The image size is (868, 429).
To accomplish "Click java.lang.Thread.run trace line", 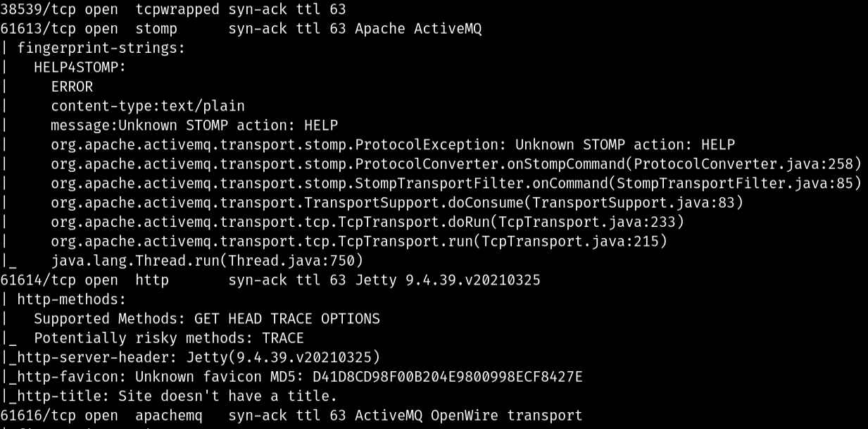I will coord(207,261).
